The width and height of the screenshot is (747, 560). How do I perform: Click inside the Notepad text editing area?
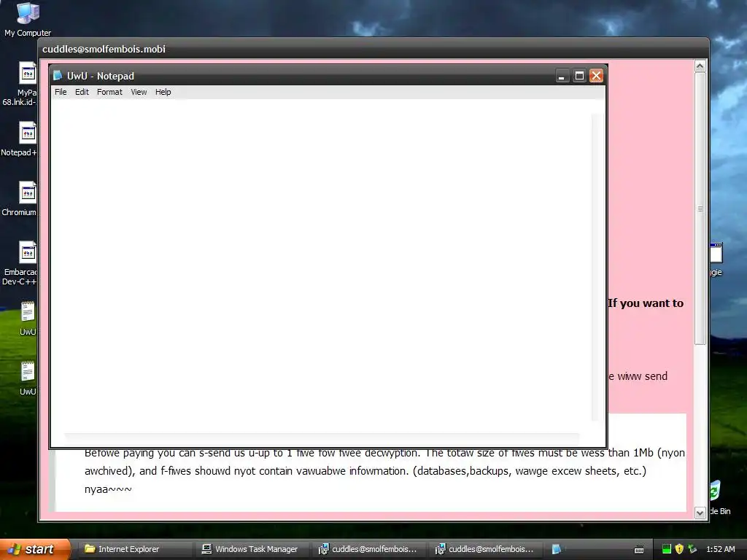coord(322,267)
